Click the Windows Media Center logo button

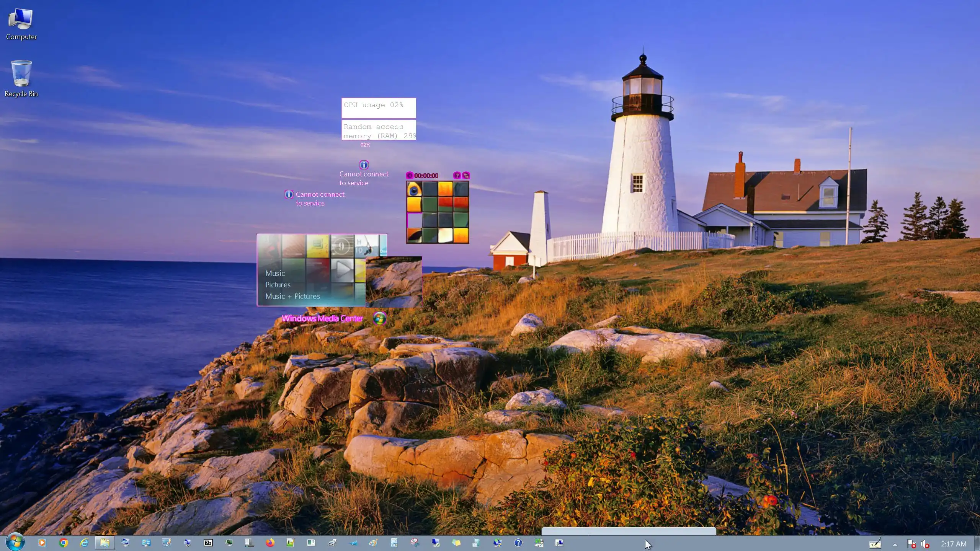[379, 318]
